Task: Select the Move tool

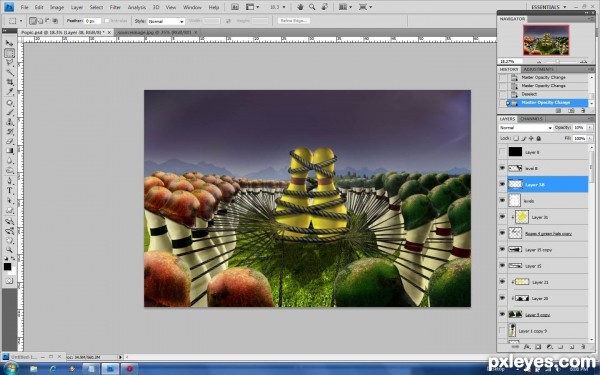Action: click(9, 43)
